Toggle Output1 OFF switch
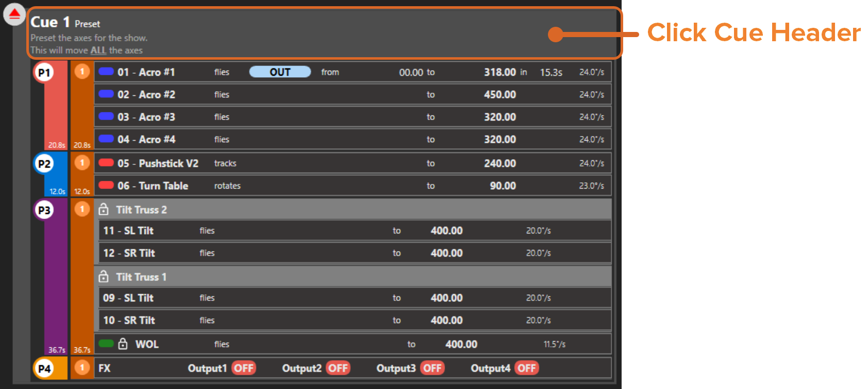This screenshot has height=389, width=868. point(244,368)
